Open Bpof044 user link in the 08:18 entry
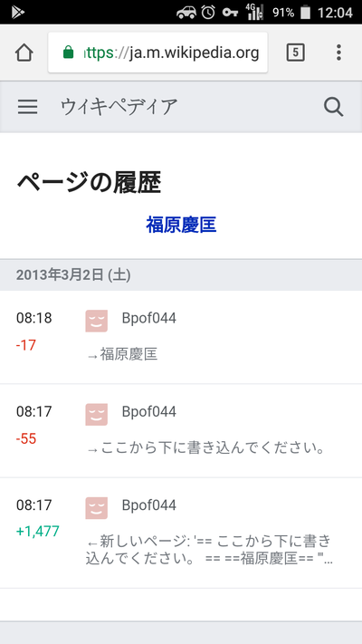The width and height of the screenshot is (362, 644). click(149, 318)
